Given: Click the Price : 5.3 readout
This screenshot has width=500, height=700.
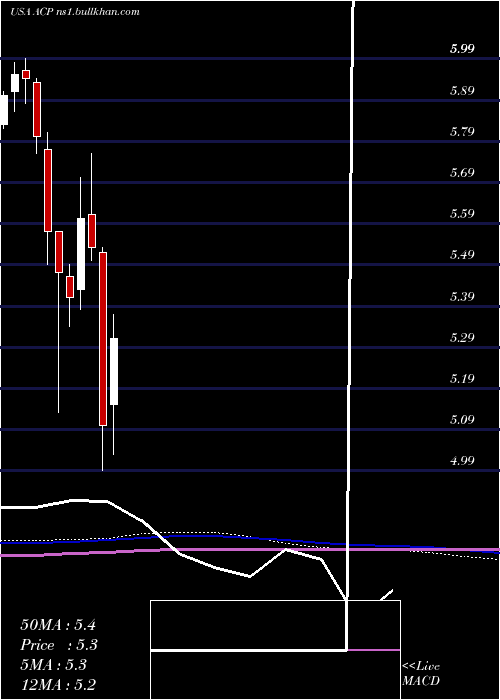Looking at the screenshot, I should (x=59, y=645).
